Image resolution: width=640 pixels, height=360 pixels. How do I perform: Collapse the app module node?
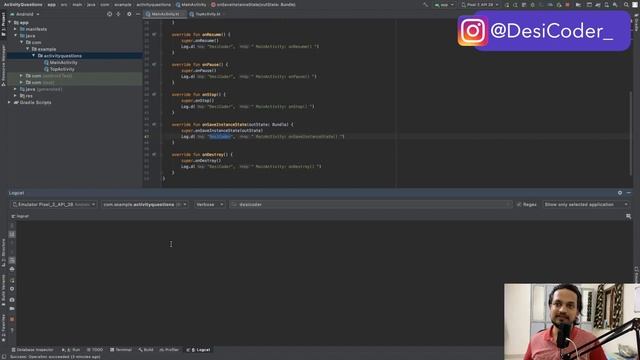pyautogui.click(x=9, y=22)
